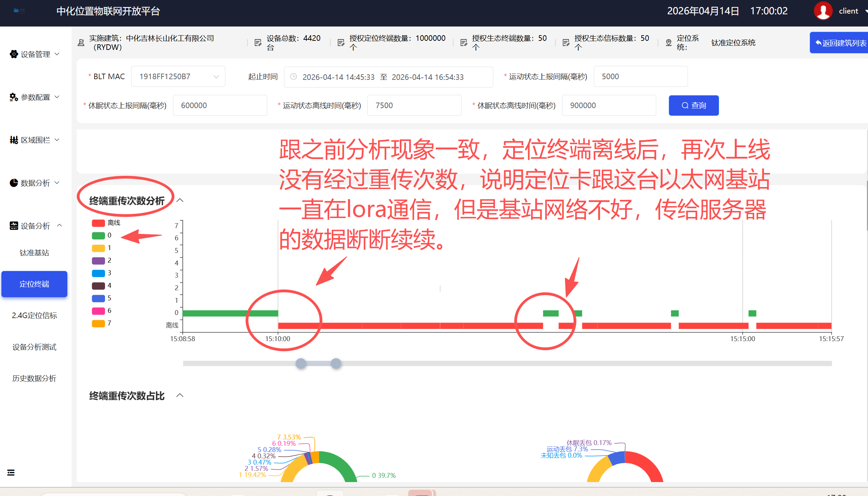This screenshot has width=868, height=496.
Task: Click the 休眠状态离线时间 input field
Action: (609, 105)
